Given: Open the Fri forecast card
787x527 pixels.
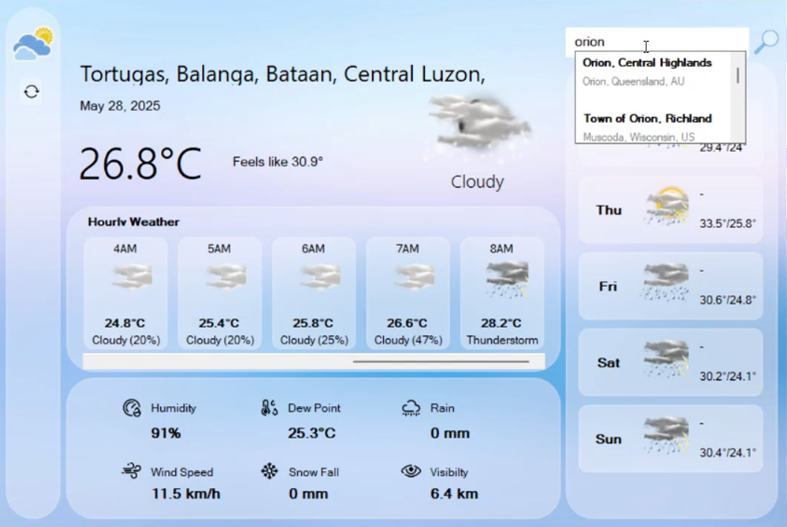Looking at the screenshot, I should pyautogui.click(x=671, y=286).
